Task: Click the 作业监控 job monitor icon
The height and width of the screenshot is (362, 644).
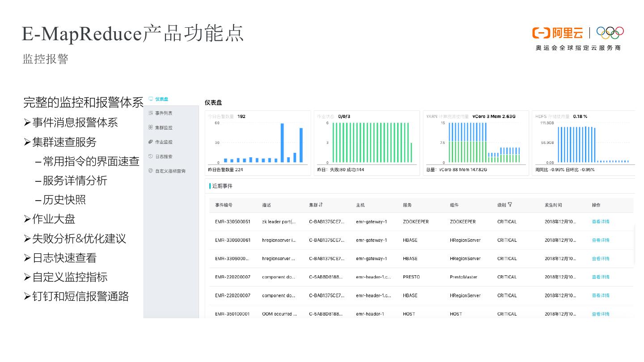Action: [151, 142]
